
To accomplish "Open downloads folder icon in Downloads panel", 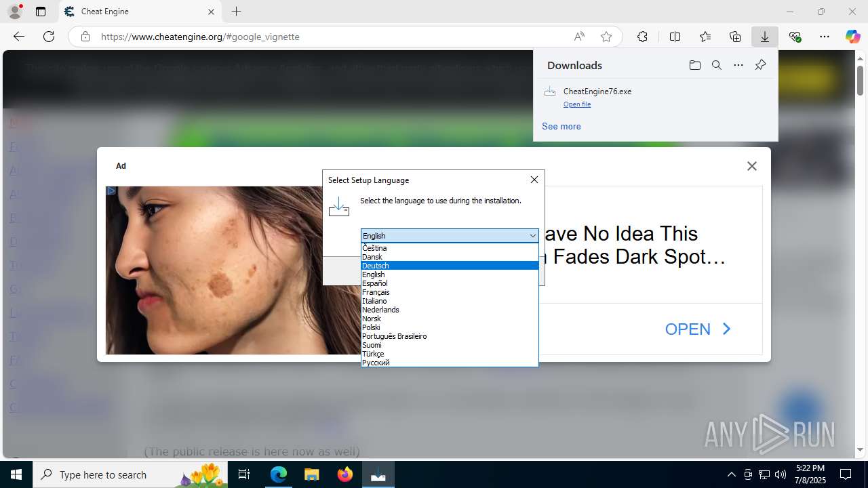I will [x=694, y=65].
